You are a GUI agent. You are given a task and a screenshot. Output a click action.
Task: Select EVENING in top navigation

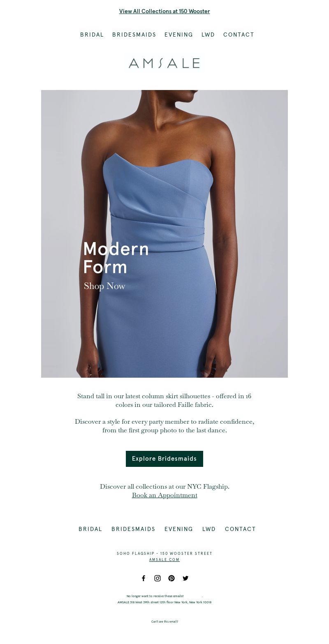tap(178, 35)
